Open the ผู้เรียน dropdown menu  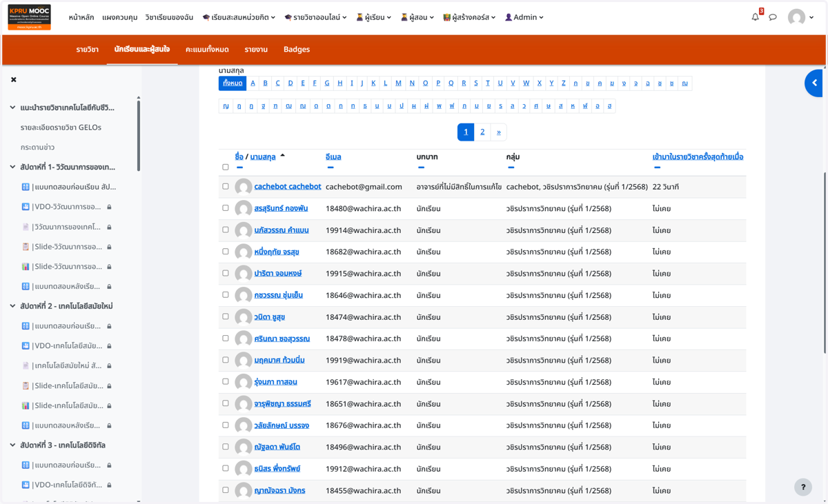click(373, 17)
